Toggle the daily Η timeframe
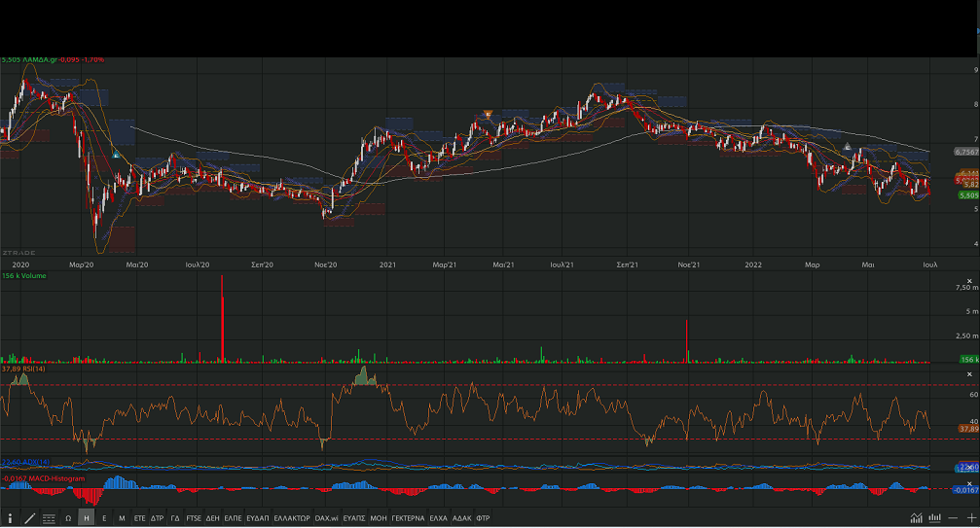This screenshot has height=528, width=980. [87, 518]
